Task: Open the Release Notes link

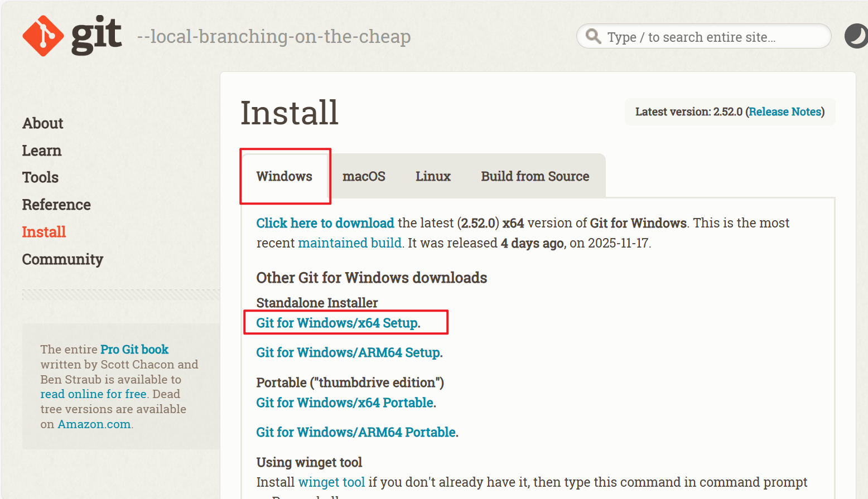Action: 785,112
